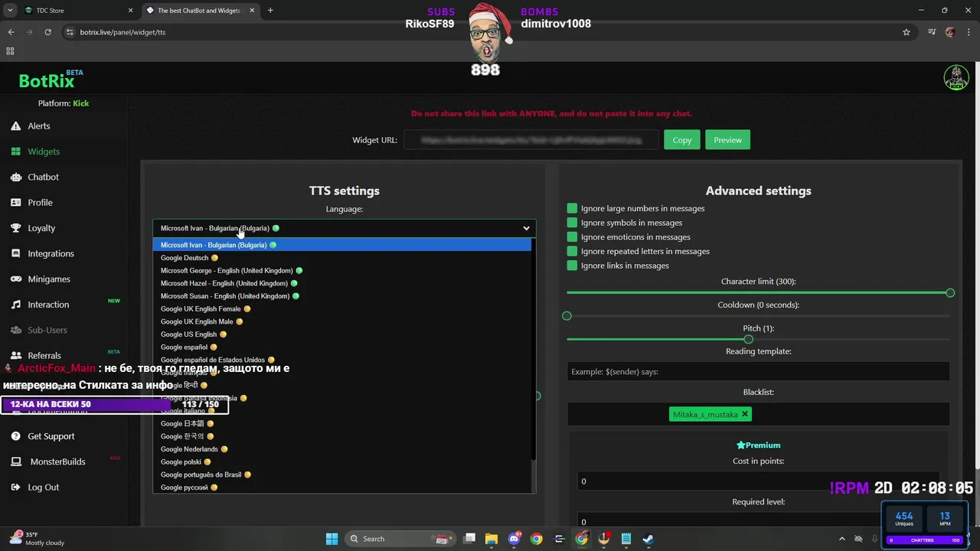
Task: Click the green Preview button
Action: [727, 140]
